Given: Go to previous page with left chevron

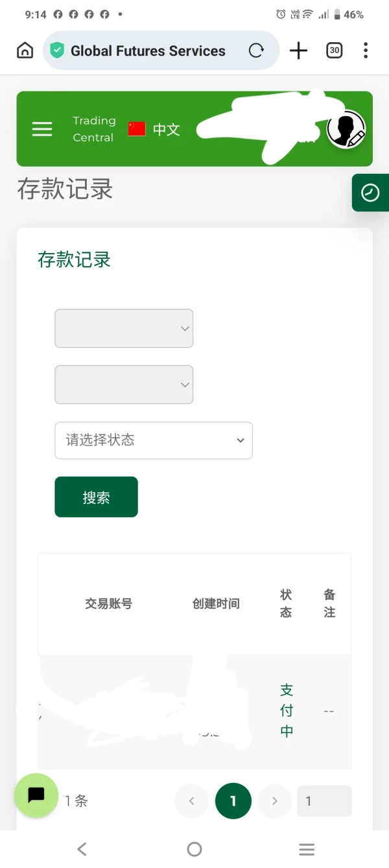Looking at the screenshot, I should coord(191,801).
